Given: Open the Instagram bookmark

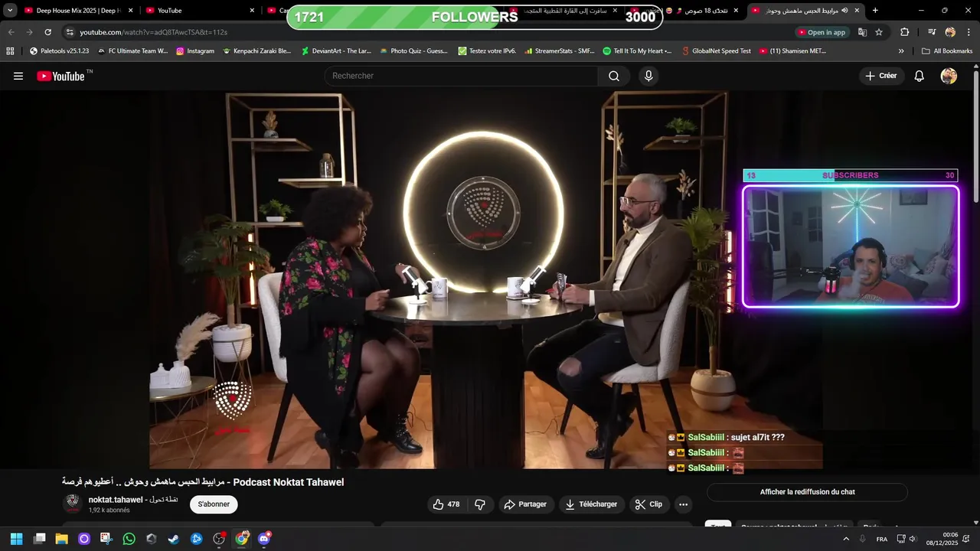Looking at the screenshot, I should coord(195,51).
